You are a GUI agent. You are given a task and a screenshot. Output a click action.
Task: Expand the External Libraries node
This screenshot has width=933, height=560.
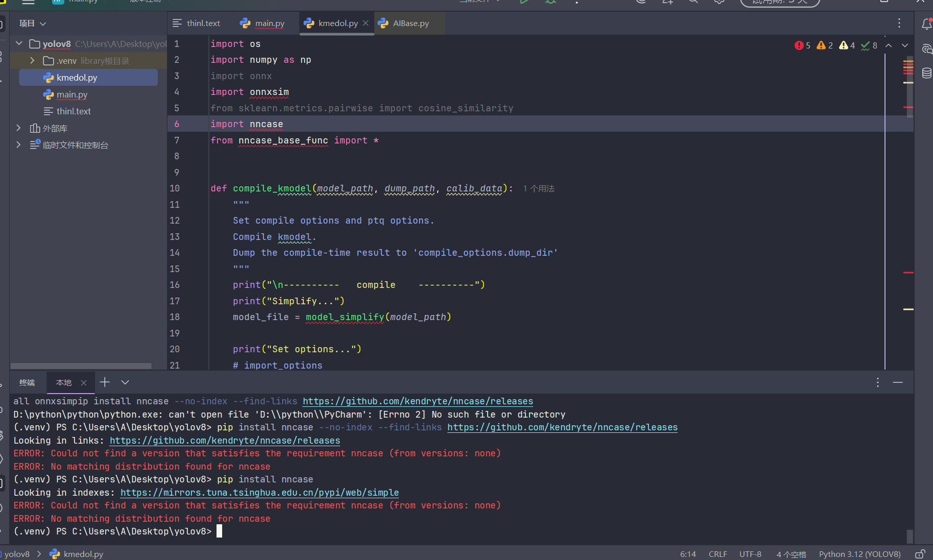pos(18,128)
